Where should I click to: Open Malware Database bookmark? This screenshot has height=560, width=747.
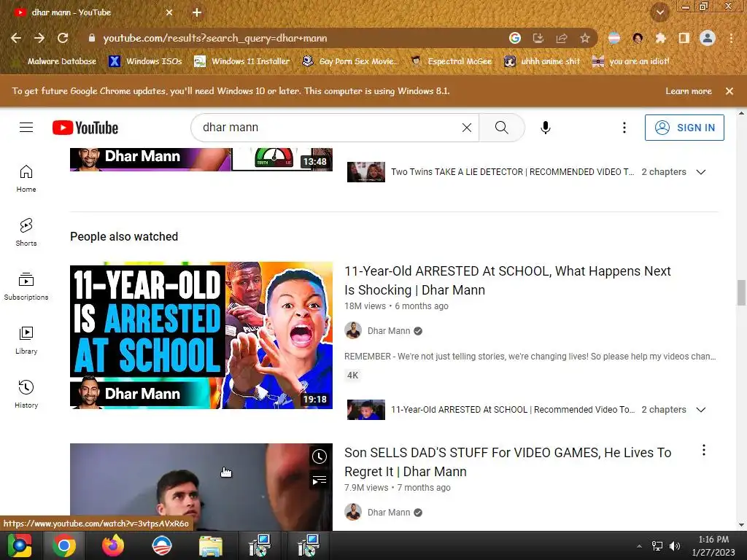(56, 61)
